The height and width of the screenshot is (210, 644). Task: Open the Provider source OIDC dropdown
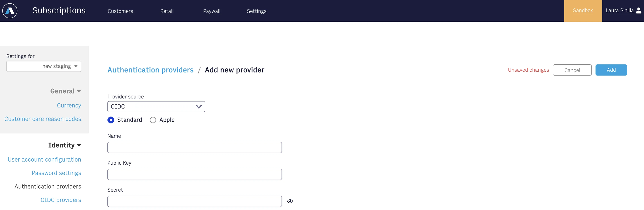coord(156,107)
